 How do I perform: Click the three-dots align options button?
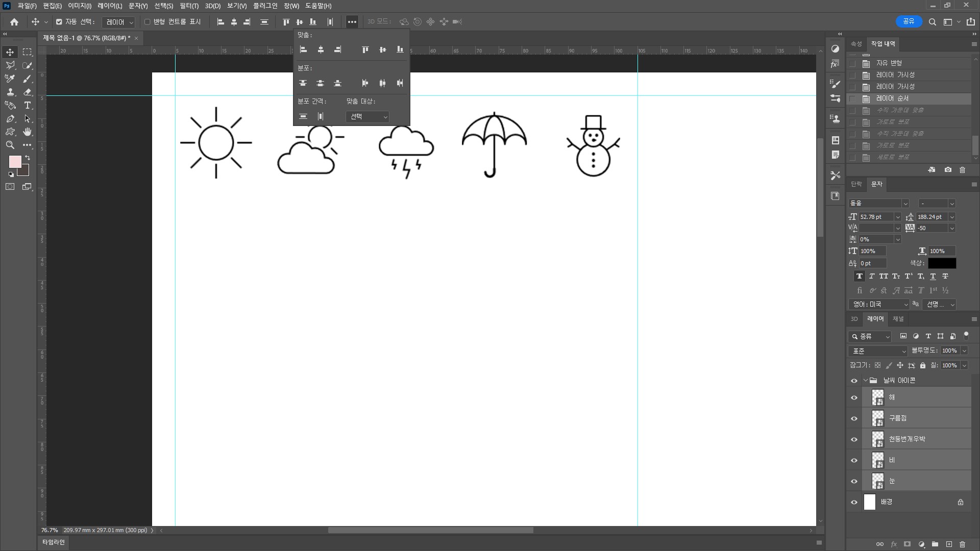click(352, 22)
